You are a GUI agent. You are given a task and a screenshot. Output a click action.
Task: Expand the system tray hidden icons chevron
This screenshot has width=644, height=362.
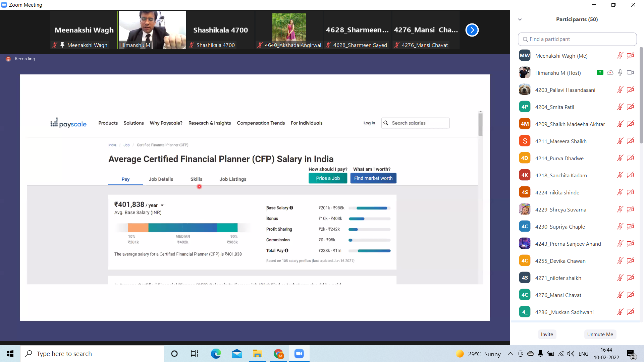(510, 354)
